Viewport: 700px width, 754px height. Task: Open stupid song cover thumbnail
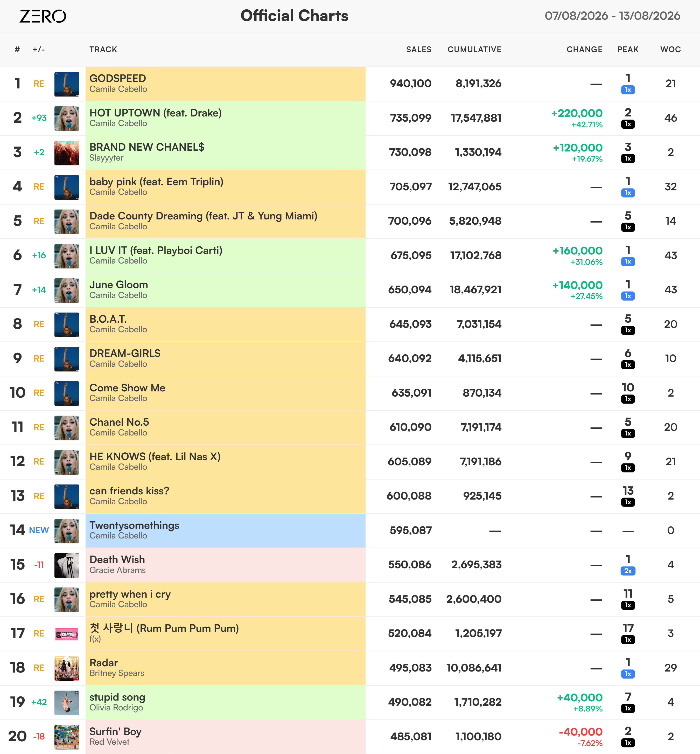coord(67,703)
